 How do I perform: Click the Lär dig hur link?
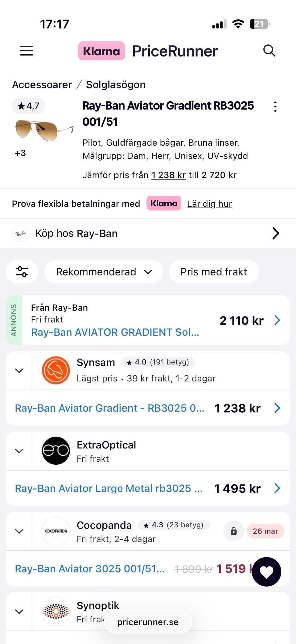pyautogui.click(x=209, y=204)
